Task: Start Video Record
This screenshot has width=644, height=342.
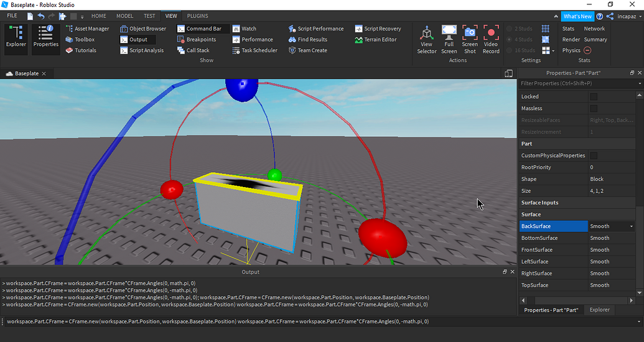Action: coord(491,39)
